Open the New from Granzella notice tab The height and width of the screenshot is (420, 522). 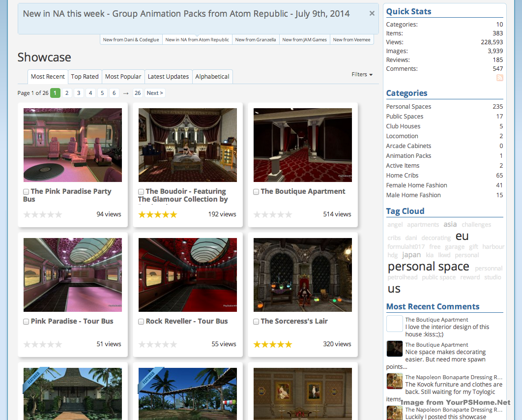click(256, 40)
